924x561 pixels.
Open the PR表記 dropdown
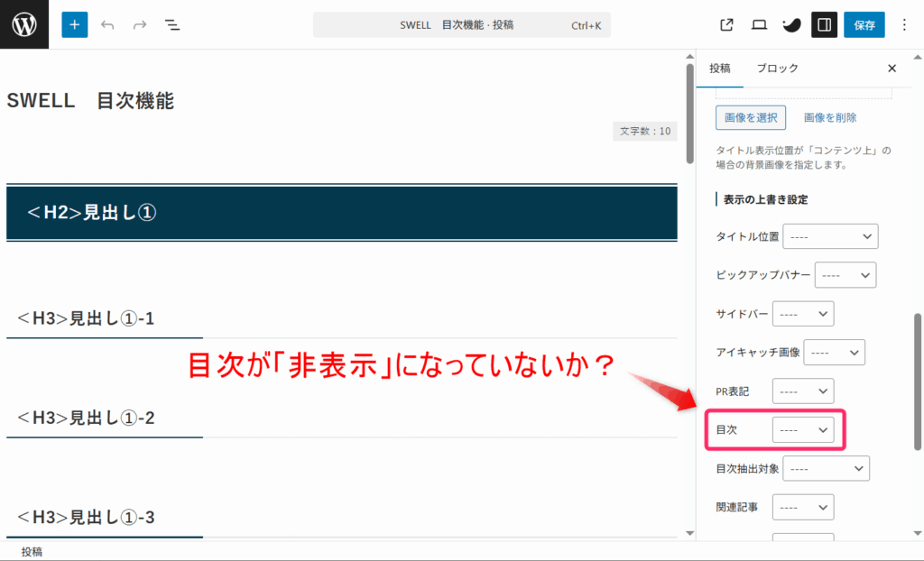tap(802, 391)
